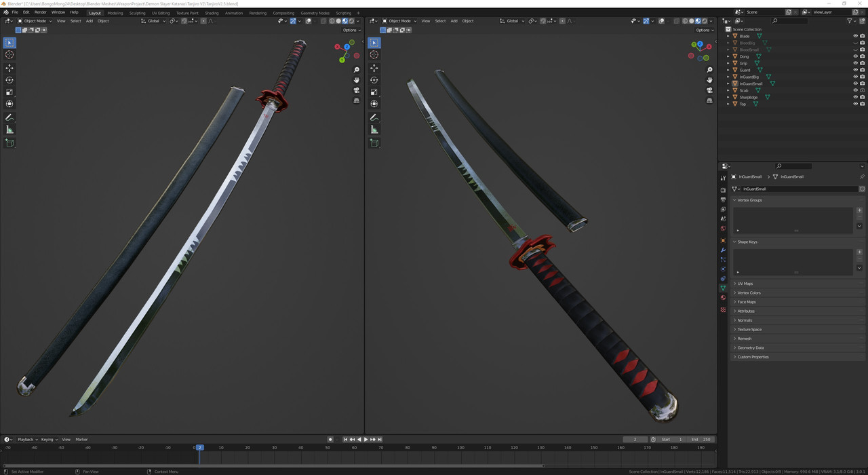
Task: Select the Transform tool in left viewport
Action: point(9,104)
